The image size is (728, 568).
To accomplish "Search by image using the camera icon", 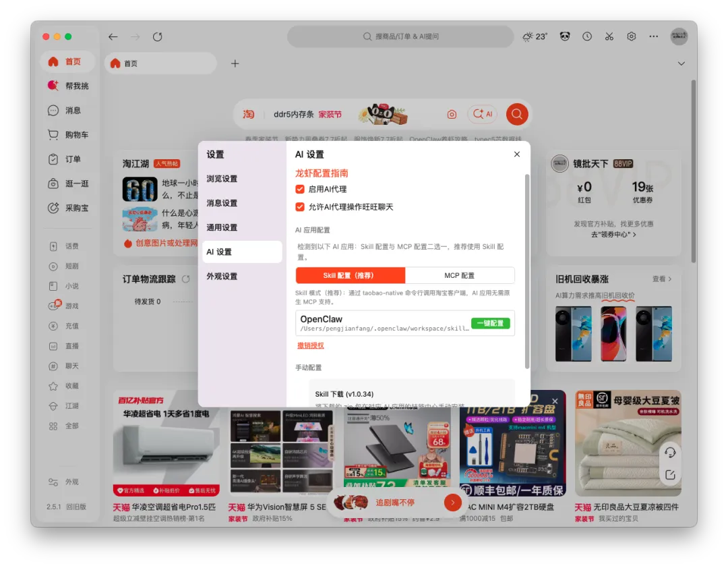I will [452, 115].
